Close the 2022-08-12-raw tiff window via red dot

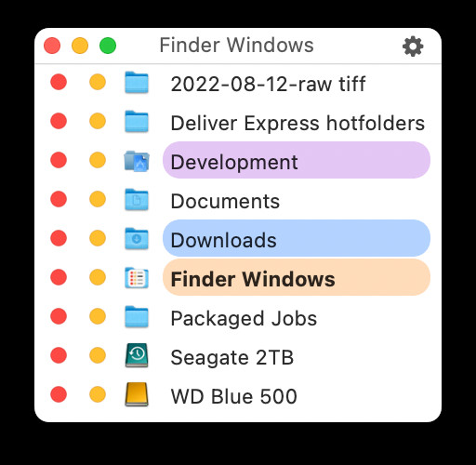[x=59, y=82]
